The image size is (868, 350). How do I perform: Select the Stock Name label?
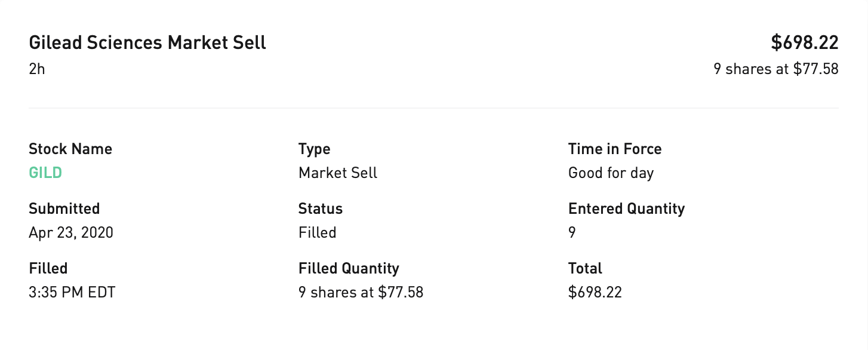(70, 149)
